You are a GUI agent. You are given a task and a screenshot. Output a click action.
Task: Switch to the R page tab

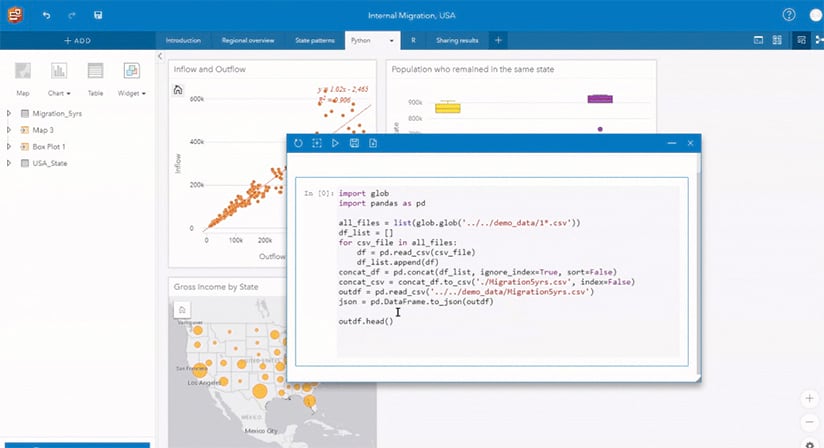coord(414,40)
